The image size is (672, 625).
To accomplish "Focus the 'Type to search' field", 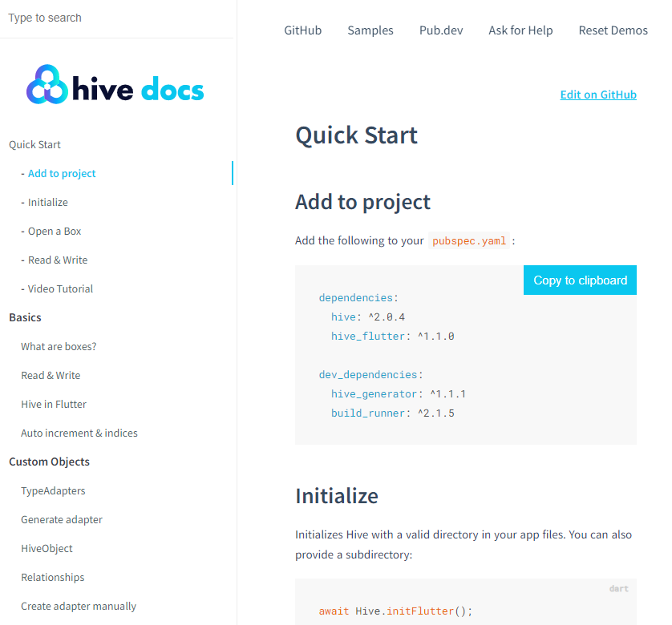I will 116,18.
